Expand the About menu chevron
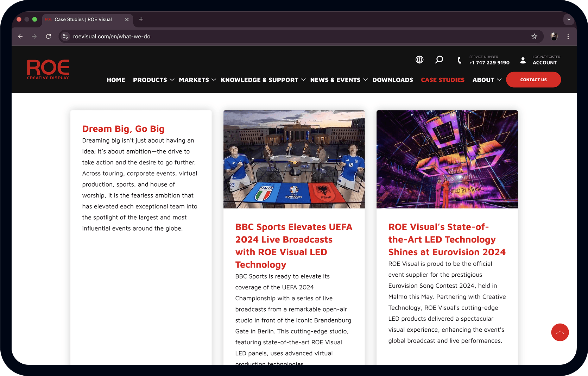The width and height of the screenshot is (588, 376). (499, 80)
